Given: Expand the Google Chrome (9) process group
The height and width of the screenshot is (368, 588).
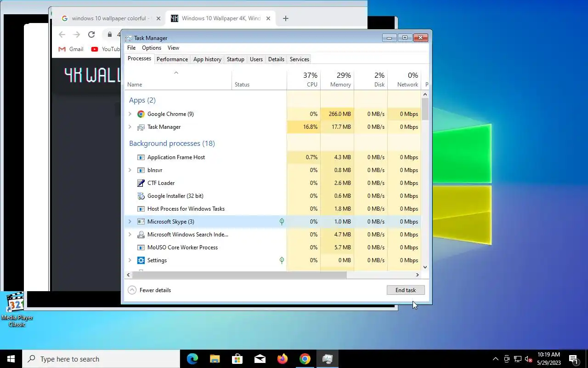Looking at the screenshot, I should [130, 114].
